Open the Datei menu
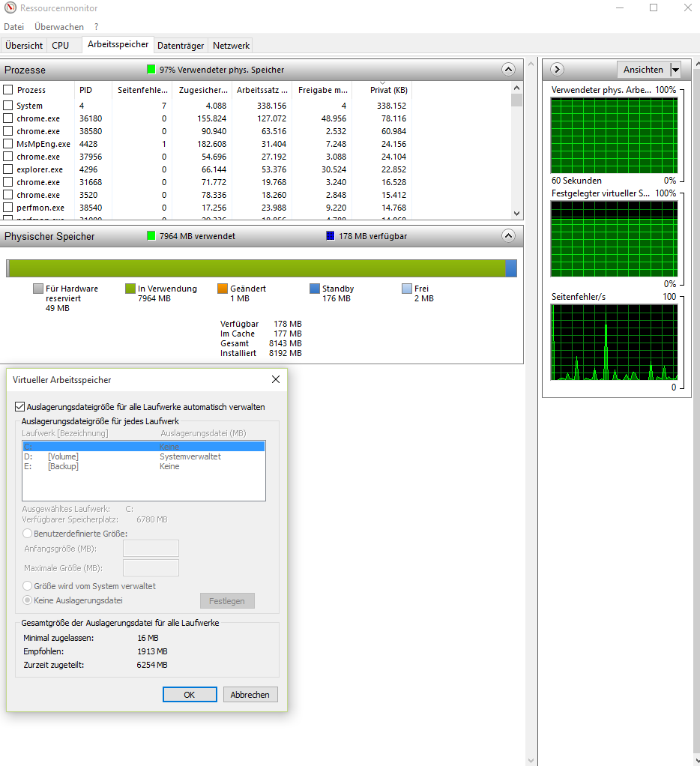The image size is (700, 766). [13, 27]
